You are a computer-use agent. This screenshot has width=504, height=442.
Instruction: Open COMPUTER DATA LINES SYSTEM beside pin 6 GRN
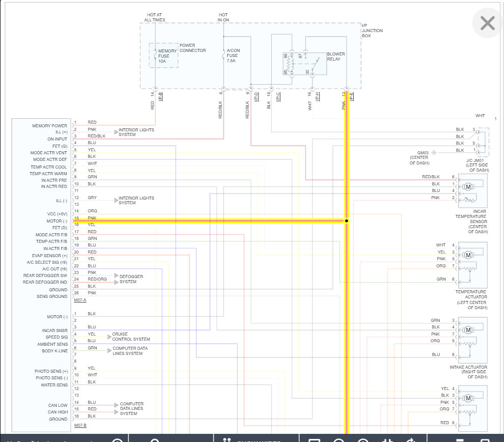click(x=130, y=351)
